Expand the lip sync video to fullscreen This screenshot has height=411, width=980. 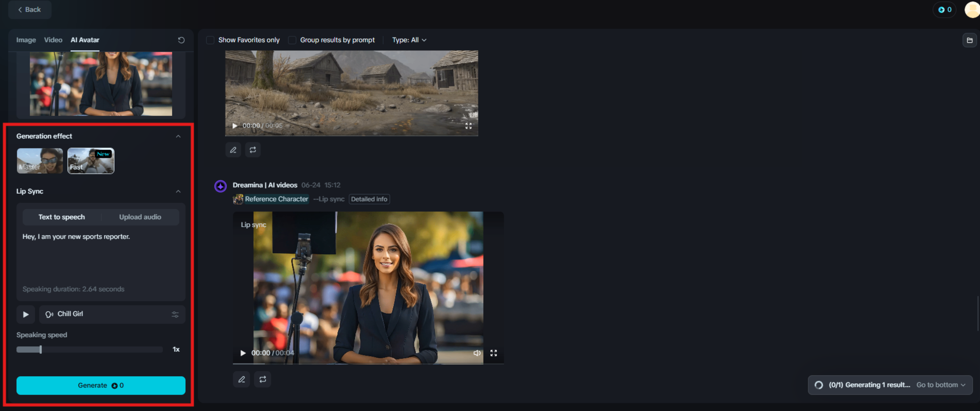(493, 353)
